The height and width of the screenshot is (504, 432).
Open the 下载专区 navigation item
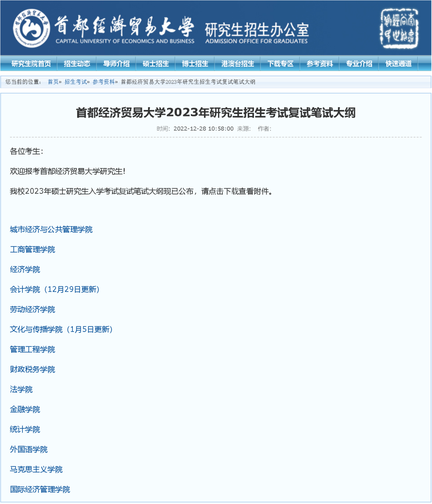pyautogui.click(x=280, y=64)
